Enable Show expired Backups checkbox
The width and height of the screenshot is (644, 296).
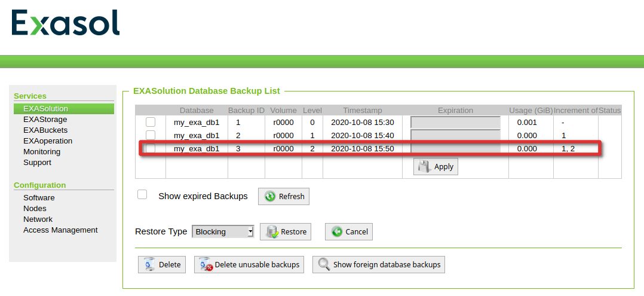coord(142,194)
